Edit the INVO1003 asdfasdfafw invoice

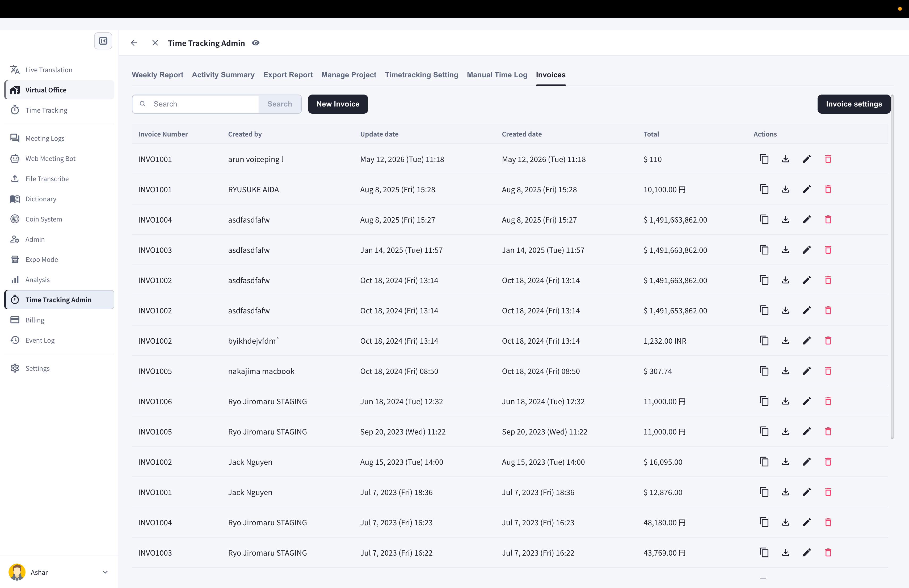pos(807,250)
